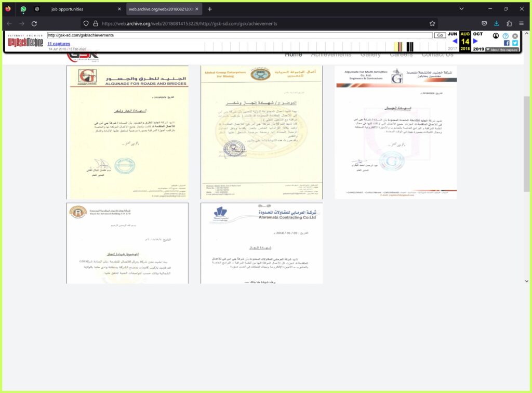532x393 pixels.
Task: Edit the Wayback Machine URL field
Action: point(240,35)
